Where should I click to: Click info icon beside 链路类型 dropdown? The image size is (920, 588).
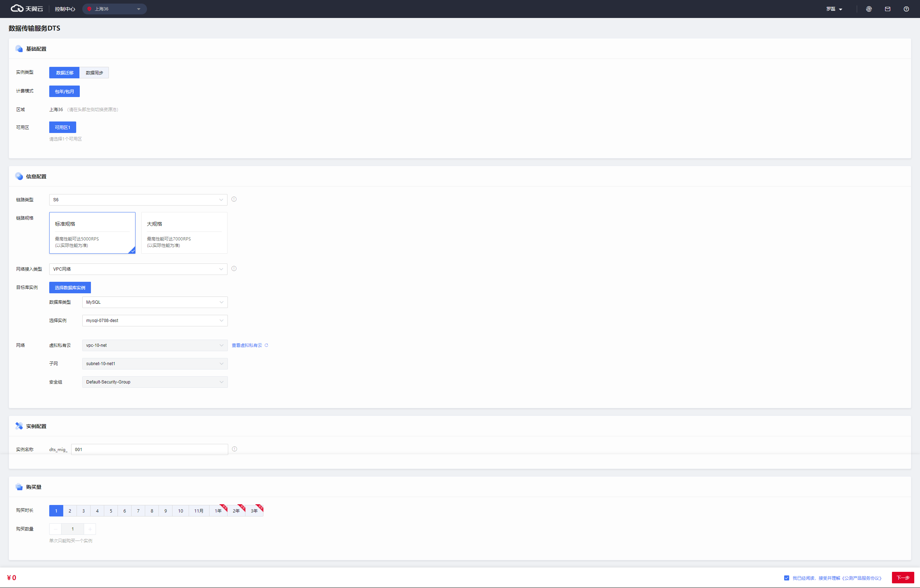click(234, 199)
